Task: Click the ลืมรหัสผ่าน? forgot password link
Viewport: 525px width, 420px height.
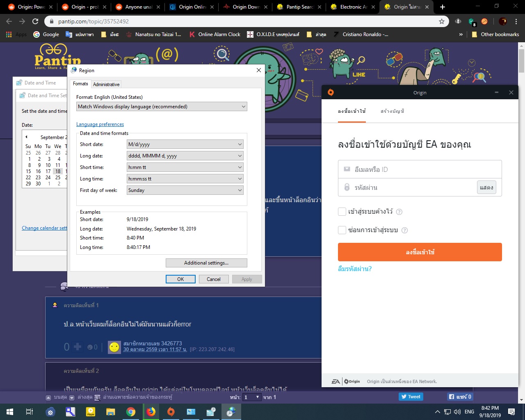Action: click(355, 269)
